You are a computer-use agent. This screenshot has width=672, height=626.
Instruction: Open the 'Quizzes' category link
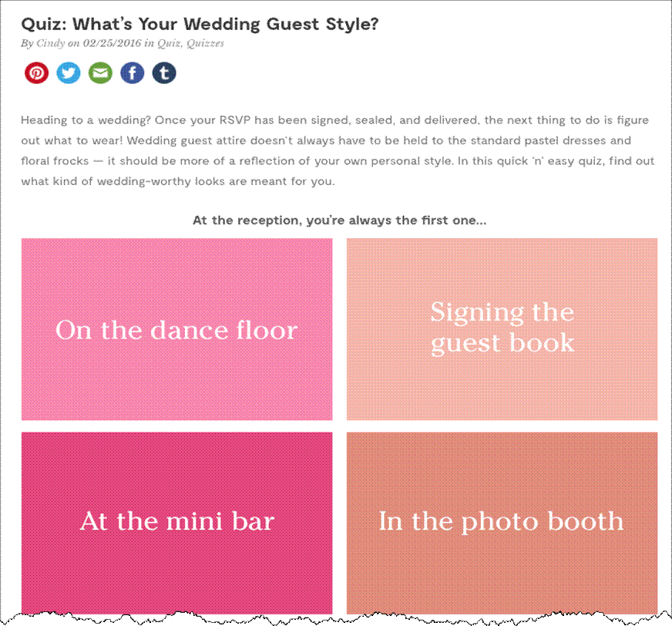[x=205, y=43]
